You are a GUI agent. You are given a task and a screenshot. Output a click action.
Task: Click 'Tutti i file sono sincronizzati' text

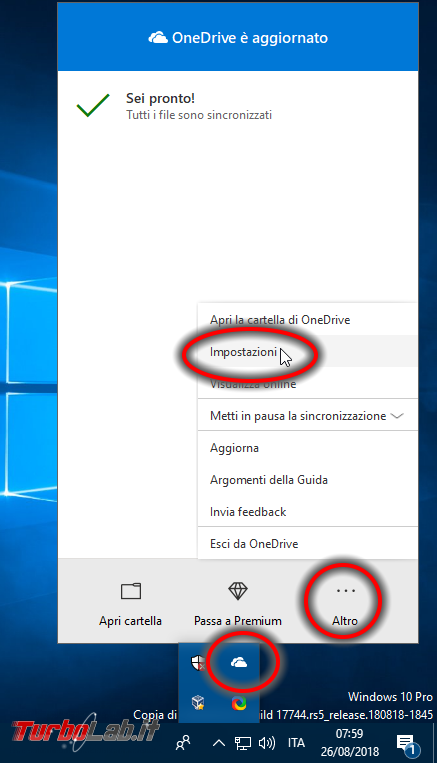click(x=199, y=115)
